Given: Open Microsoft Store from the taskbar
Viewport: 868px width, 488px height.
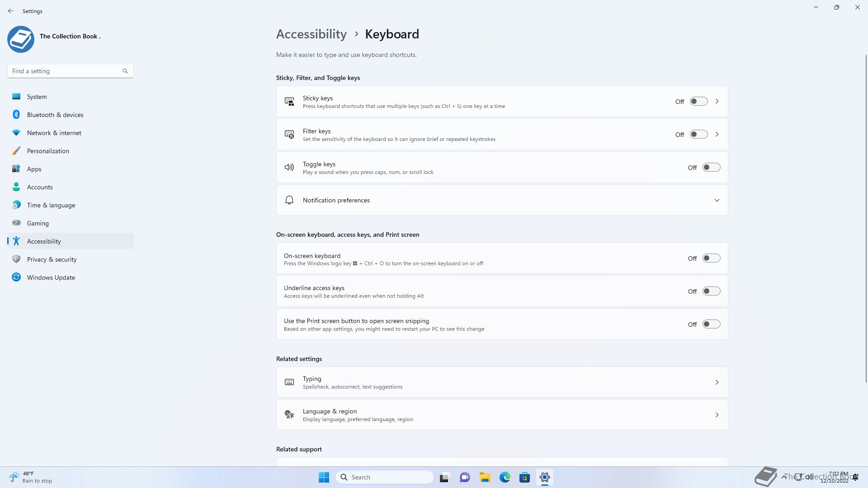Looking at the screenshot, I should (525, 477).
